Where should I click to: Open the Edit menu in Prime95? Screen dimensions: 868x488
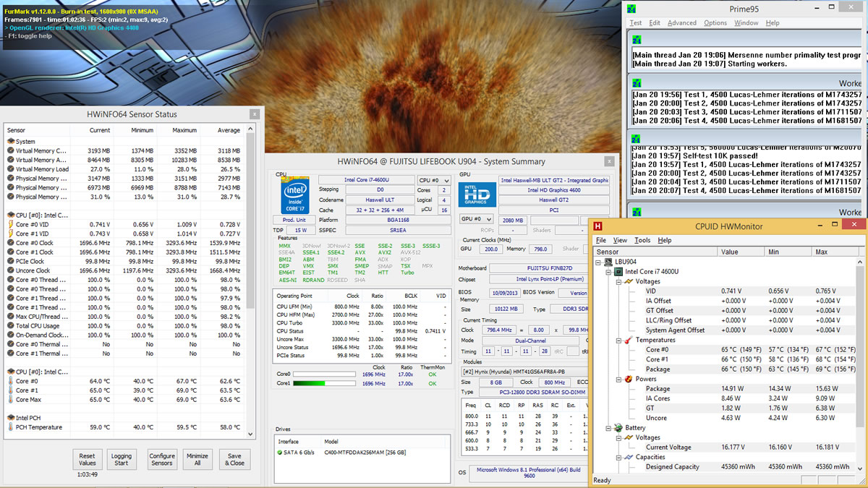coord(655,22)
